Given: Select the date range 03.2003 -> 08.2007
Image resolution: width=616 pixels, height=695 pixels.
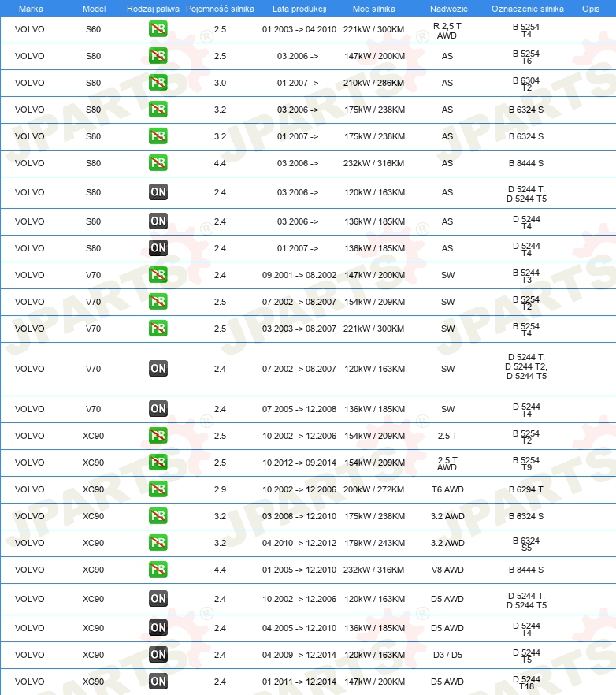Looking at the screenshot, I should pos(299,329).
